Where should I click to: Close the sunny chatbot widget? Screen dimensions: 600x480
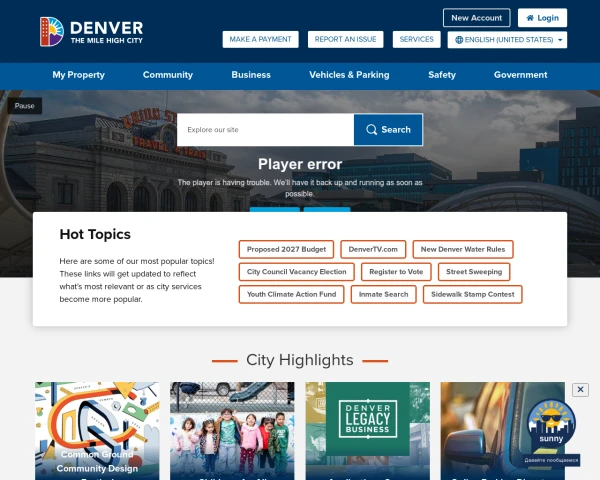[580, 390]
